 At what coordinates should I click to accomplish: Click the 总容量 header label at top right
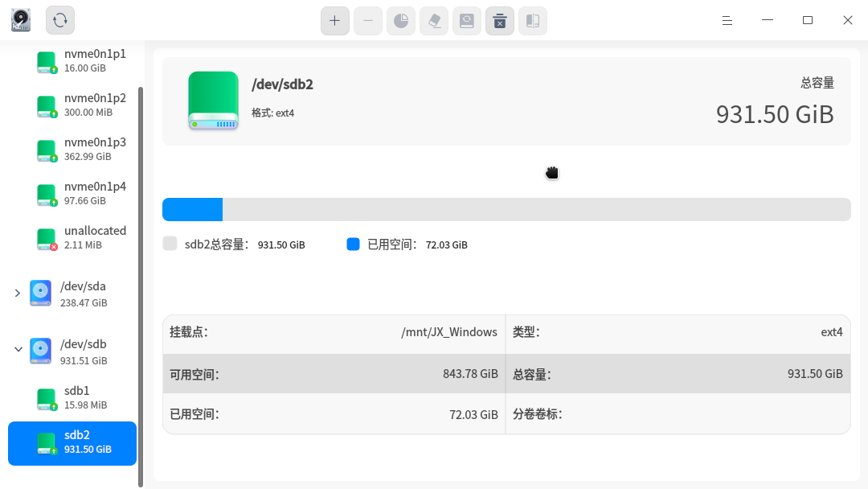pyautogui.click(x=817, y=83)
